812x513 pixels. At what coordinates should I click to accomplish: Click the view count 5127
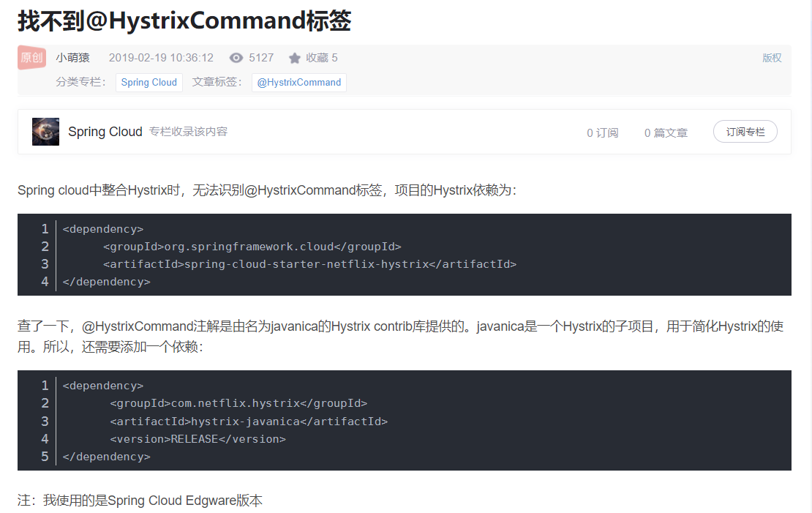pos(261,58)
